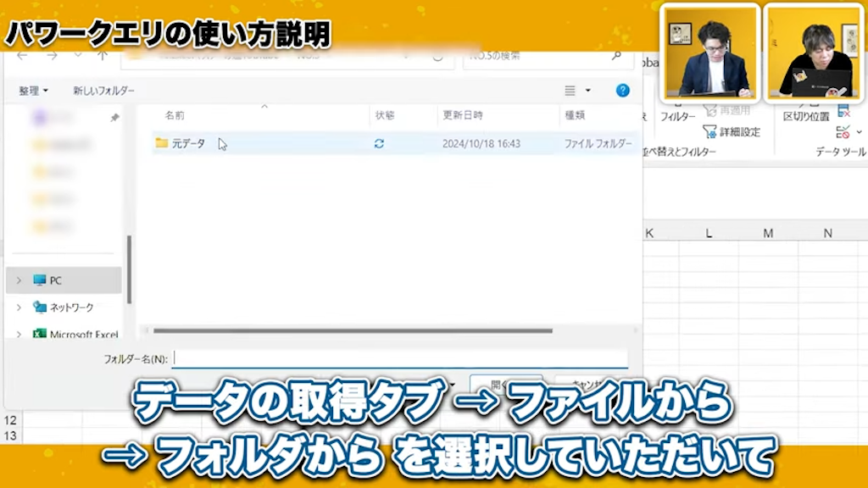This screenshot has width=868, height=488.
Task: Select the 区切り位置 (Text to Columns) tool
Action: 807,114
